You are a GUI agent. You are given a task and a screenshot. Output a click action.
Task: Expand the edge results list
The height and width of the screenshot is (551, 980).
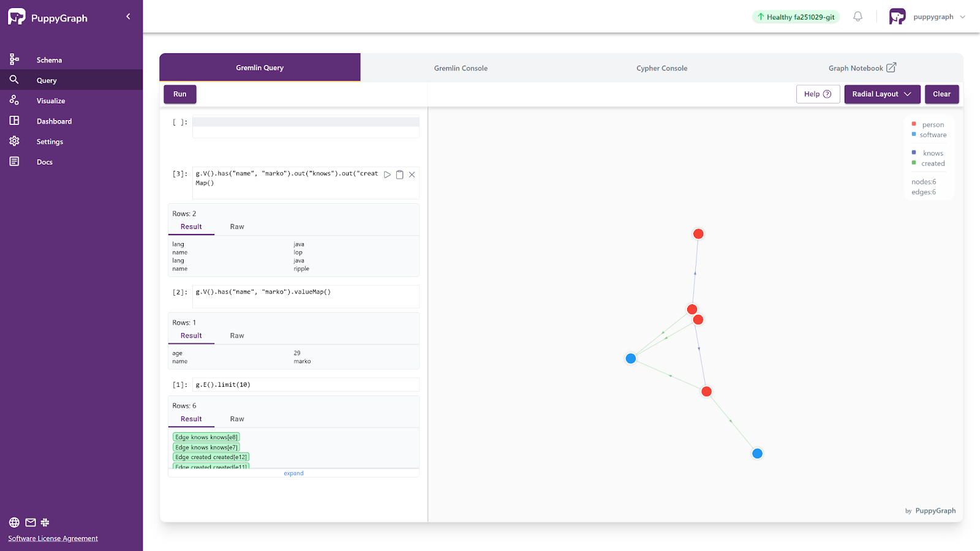pos(293,473)
